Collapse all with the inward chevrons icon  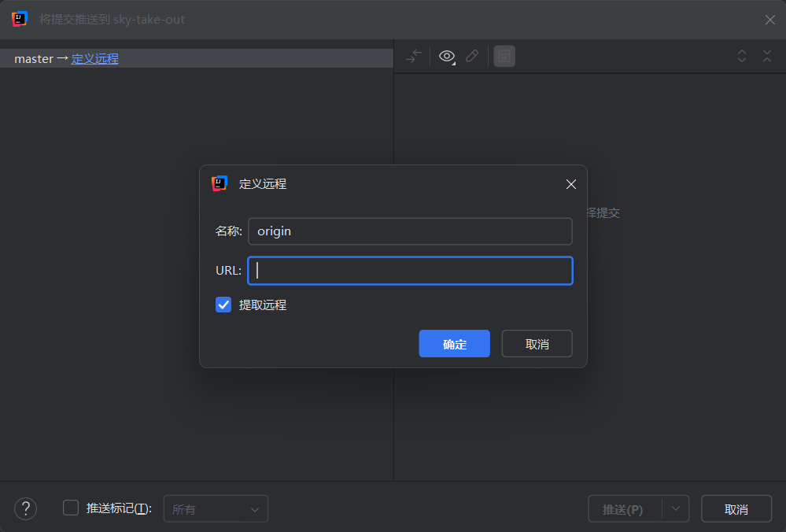pos(767,56)
